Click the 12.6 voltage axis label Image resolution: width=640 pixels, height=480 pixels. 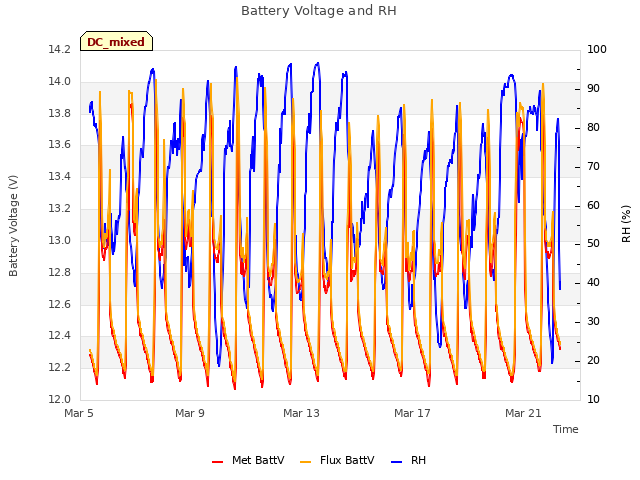tap(59, 304)
